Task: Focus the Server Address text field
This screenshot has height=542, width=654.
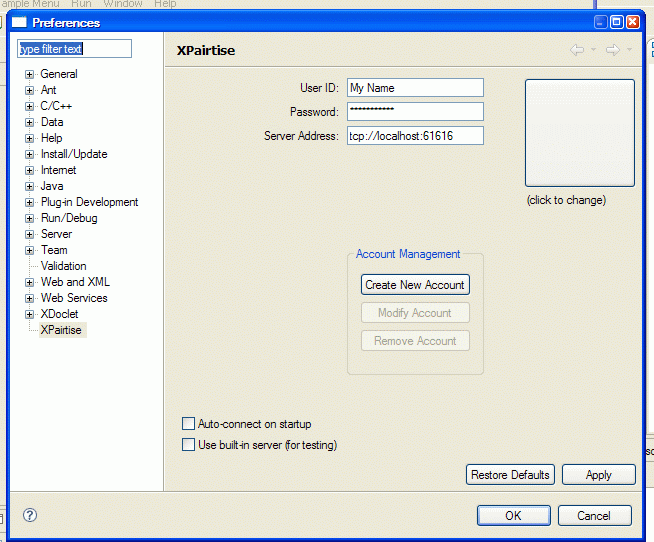Action: point(415,135)
